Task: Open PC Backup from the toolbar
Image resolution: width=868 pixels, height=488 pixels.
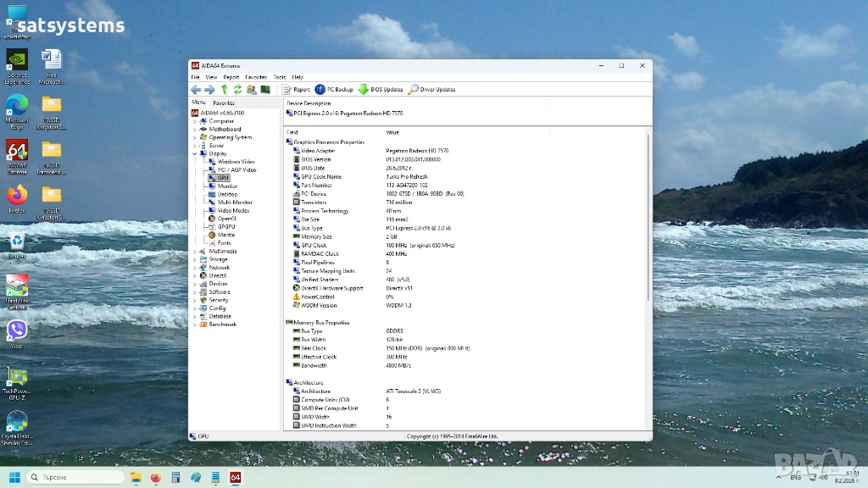Action: tap(334, 89)
